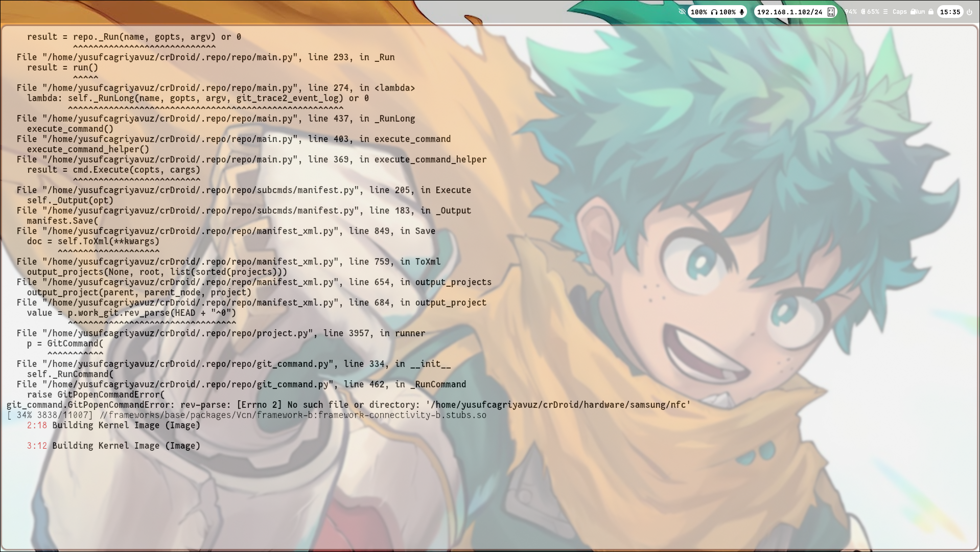Click traceback line for manifest.py line 183
This screenshot has height=552, width=980.
[244, 211]
